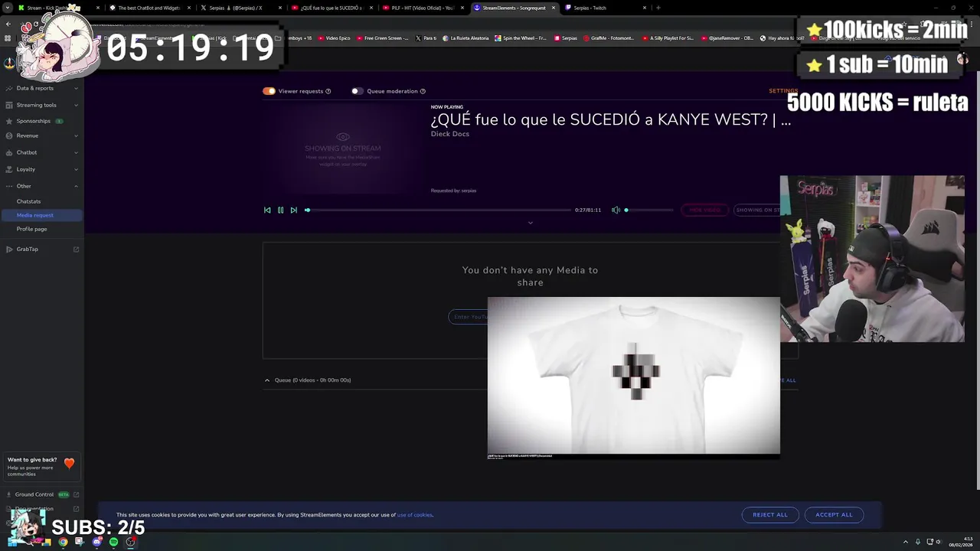Click the Other section sidebar icon
Screen dimensions: 980x551
coord(10,186)
